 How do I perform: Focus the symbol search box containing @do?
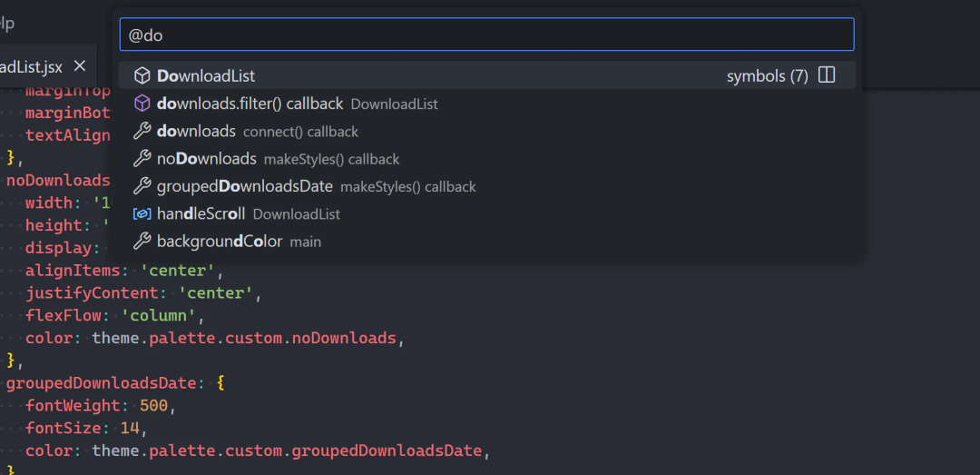tap(486, 35)
